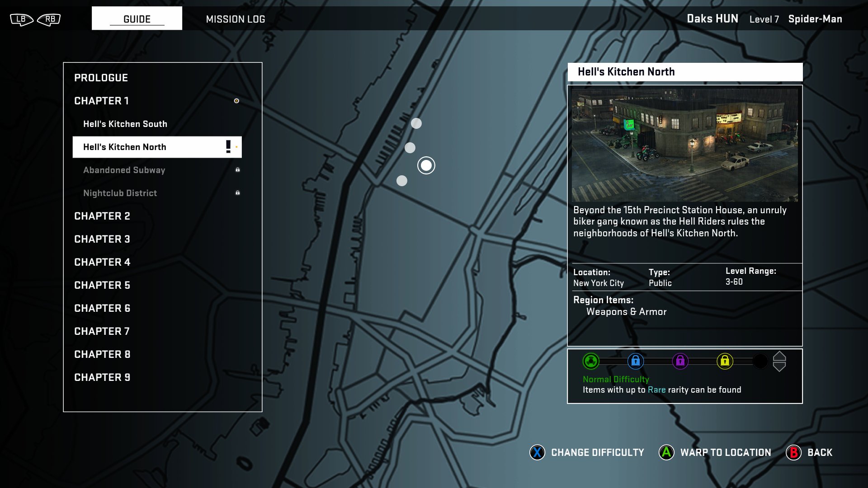Select Hell's Kitchen North region

tap(157, 147)
